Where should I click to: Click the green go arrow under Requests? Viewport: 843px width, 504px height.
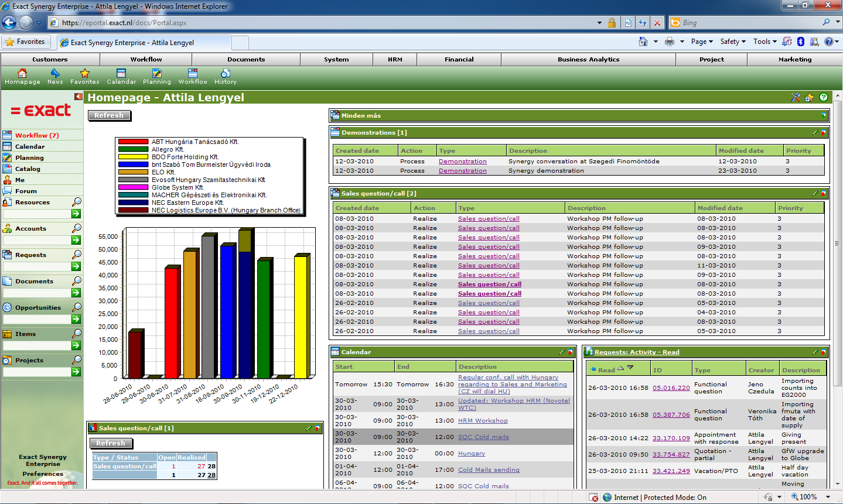click(76, 266)
